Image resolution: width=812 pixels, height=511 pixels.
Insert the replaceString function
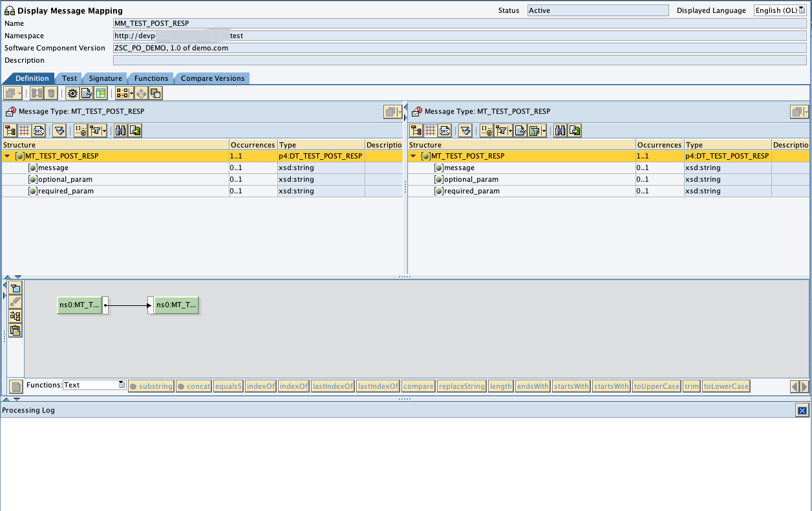(x=462, y=386)
